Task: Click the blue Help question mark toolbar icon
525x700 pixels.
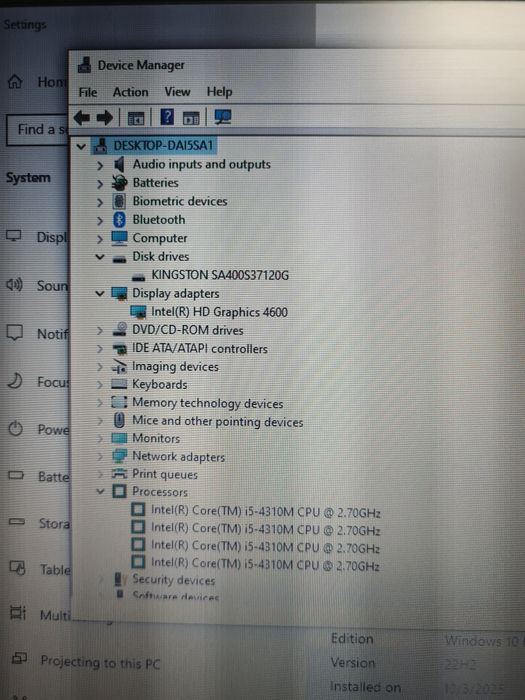Action: coord(167,117)
